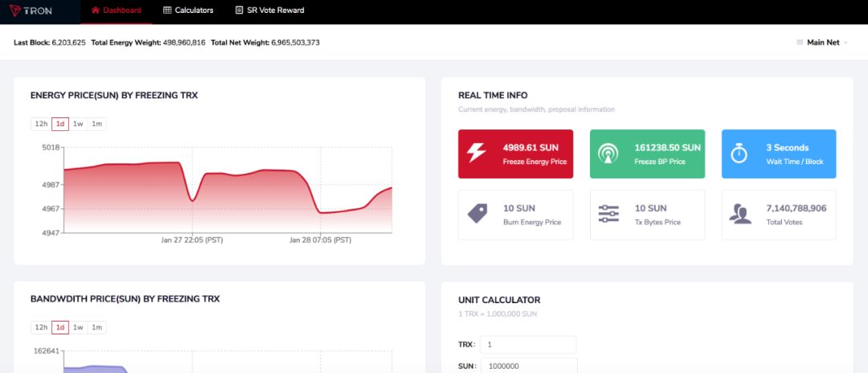The image size is (868, 373).
Task: Select 1w range on energy price chart
Action: pyautogui.click(x=78, y=124)
